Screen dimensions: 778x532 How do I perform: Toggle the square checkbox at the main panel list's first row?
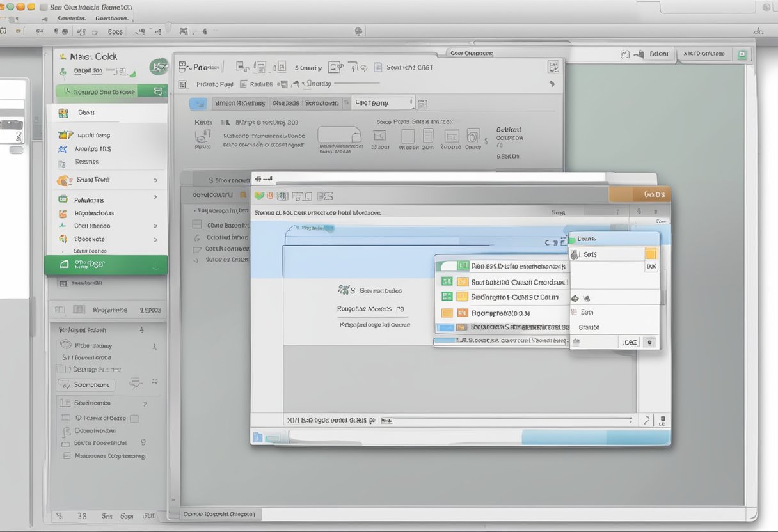pos(198,225)
